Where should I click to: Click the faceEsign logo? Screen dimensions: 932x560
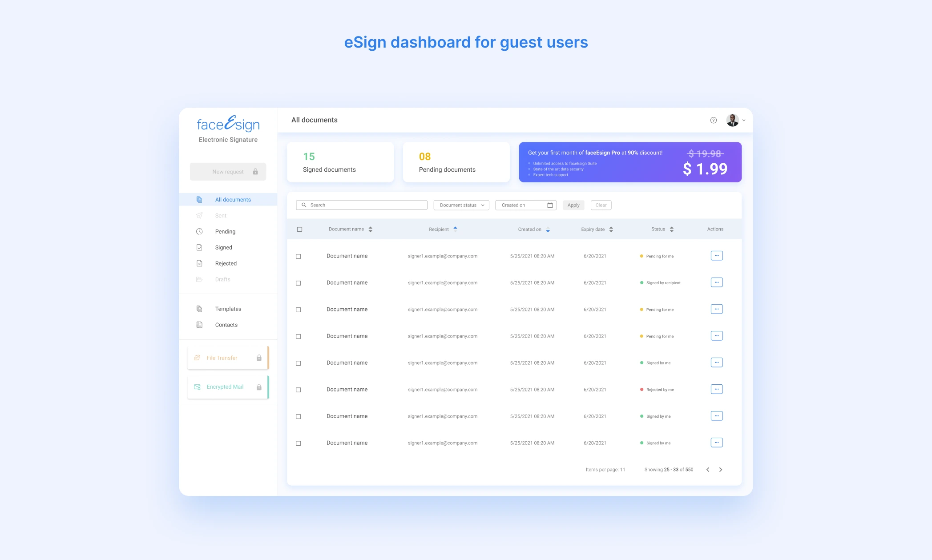pos(228,124)
